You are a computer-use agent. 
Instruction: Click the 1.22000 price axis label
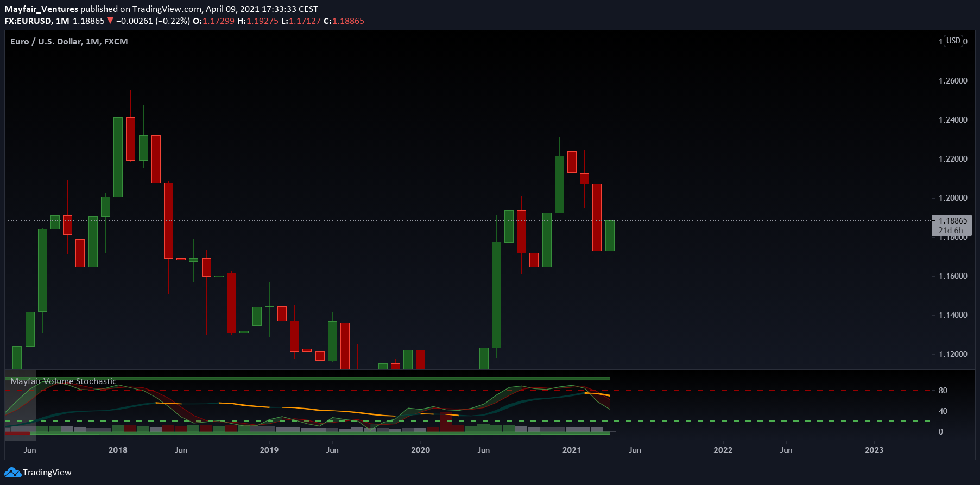click(x=953, y=158)
